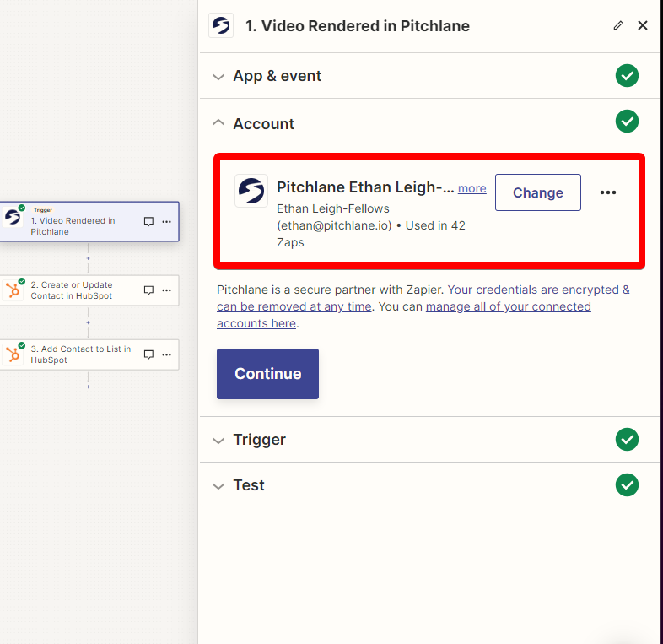Click the panel title 'Video Rendered in Pitchlane'
Image resolution: width=663 pixels, height=644 pixels.
[365, 26]
